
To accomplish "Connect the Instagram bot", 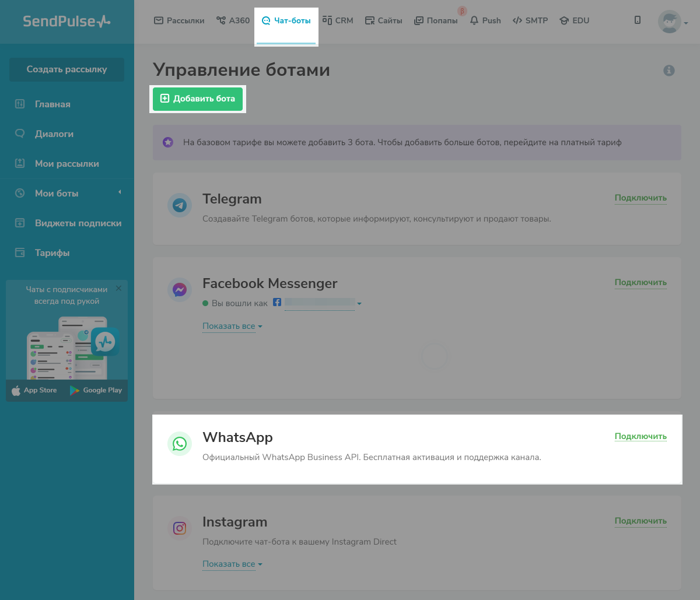I will click(x=640, y=521).
